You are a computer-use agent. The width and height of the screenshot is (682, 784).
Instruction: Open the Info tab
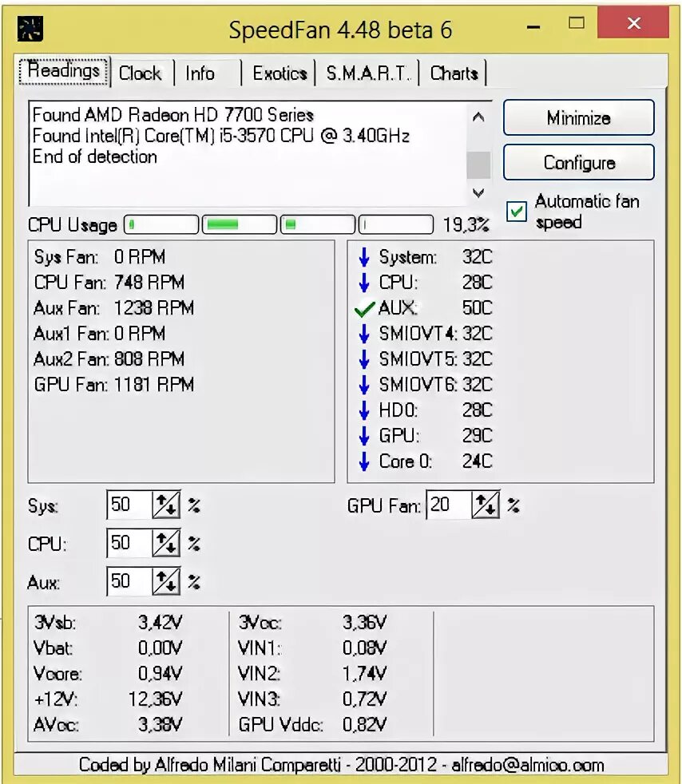coord(207,73)
